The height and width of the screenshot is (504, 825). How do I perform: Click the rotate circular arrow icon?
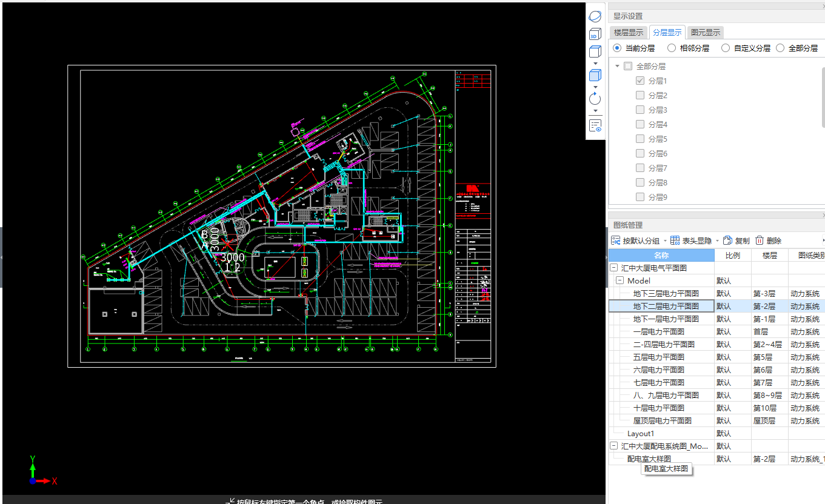click(595, 99)
